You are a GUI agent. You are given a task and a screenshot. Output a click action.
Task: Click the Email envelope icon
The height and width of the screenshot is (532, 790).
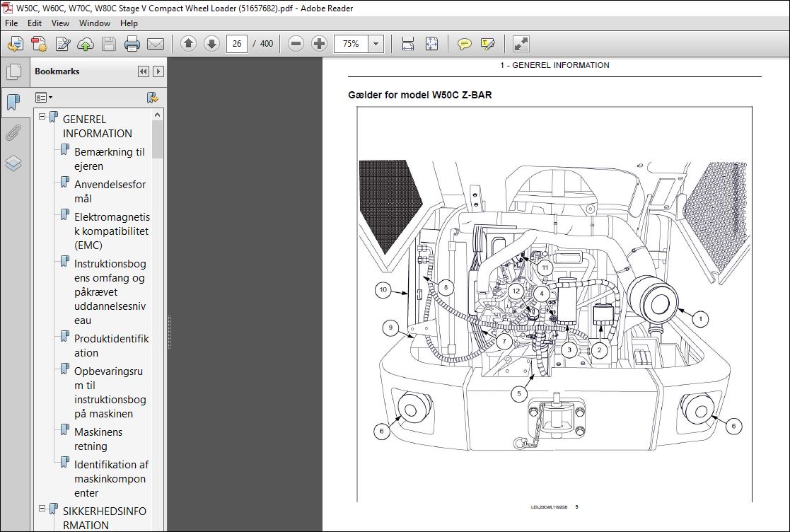click(x=156, y=44)
